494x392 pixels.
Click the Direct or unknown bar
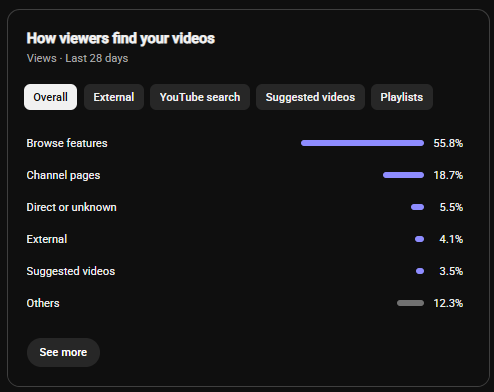tap(417, 207)
